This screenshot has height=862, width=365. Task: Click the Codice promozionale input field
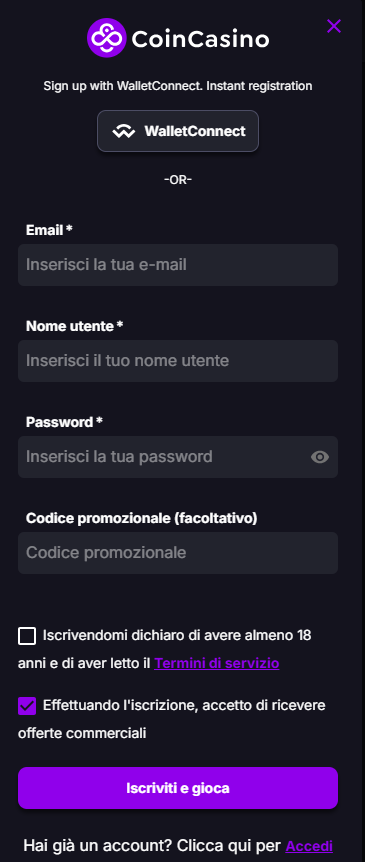178,553
